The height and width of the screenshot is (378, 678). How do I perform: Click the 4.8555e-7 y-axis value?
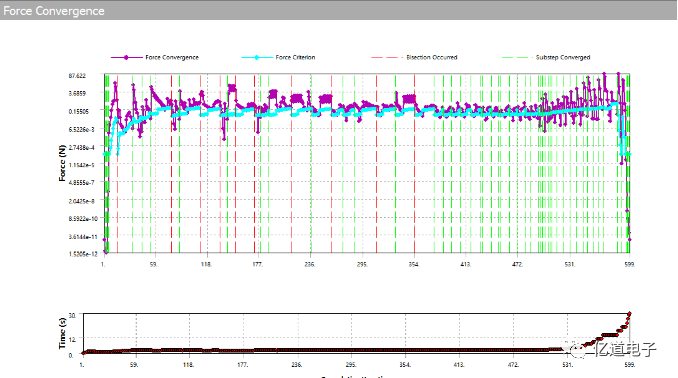pyautogui.click(x=81, y=183)
